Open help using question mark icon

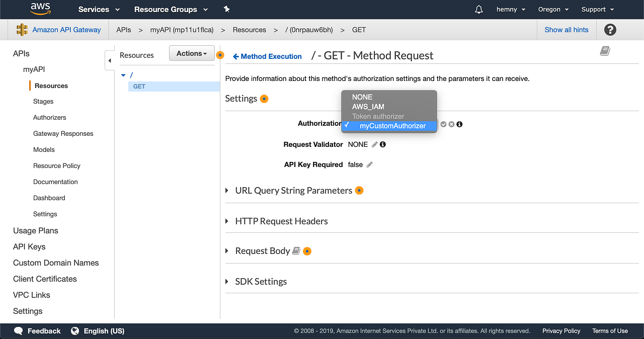pyautogui.click(x=610, y=30)
